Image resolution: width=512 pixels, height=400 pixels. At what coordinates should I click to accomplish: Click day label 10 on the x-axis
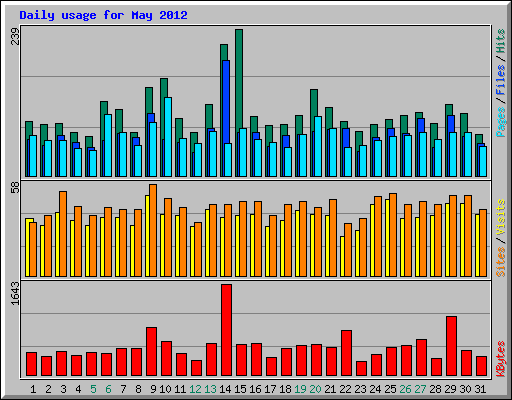pos(165,389)
